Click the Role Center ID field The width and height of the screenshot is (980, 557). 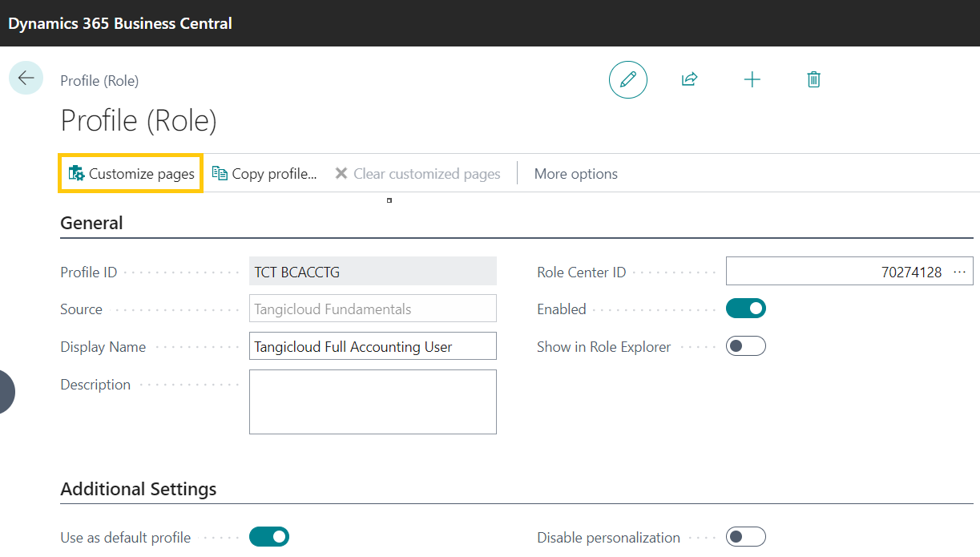[x=849, y=272]
